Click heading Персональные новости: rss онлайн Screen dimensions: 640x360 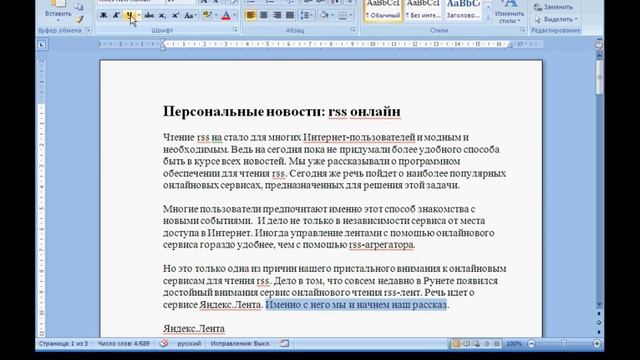pyautogui.click(x=282, y=111)
